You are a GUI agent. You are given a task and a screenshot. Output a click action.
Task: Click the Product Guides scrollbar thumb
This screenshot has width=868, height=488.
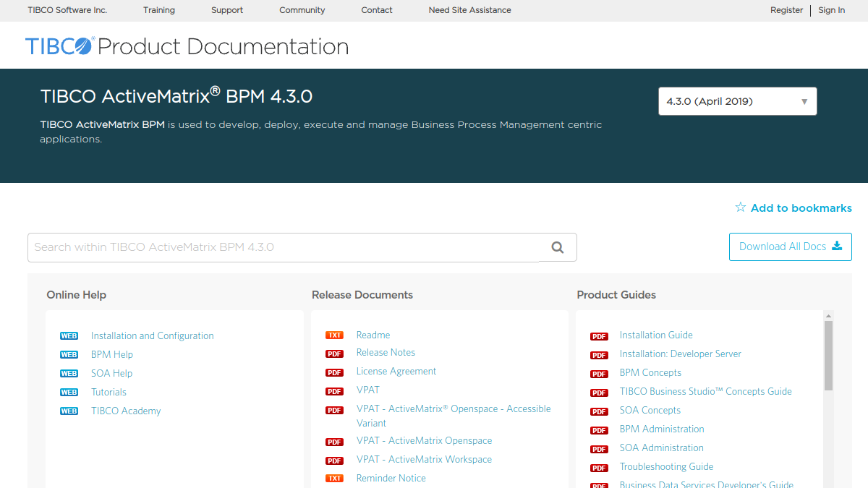[x=828, y=356]
